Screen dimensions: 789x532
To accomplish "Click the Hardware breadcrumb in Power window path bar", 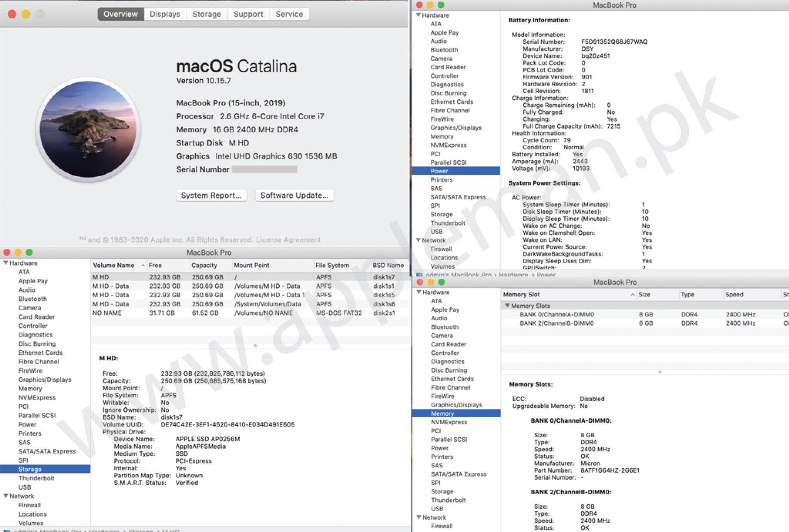I will tap(513, 274).
